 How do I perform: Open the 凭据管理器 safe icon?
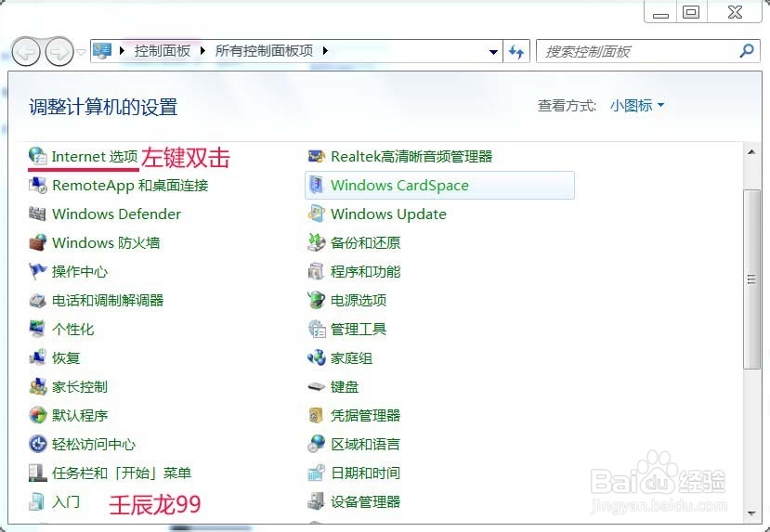(316, 415)
